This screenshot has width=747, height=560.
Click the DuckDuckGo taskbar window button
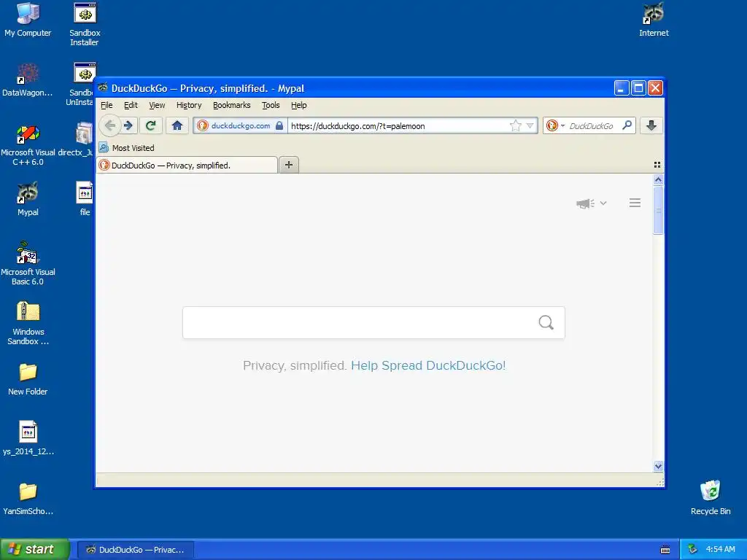coord(136,550)
